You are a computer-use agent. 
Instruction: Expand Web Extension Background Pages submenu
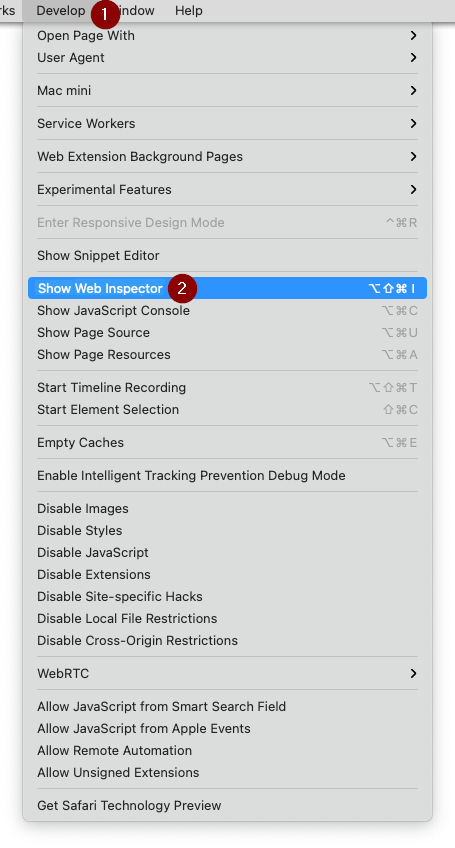(227, 157)
